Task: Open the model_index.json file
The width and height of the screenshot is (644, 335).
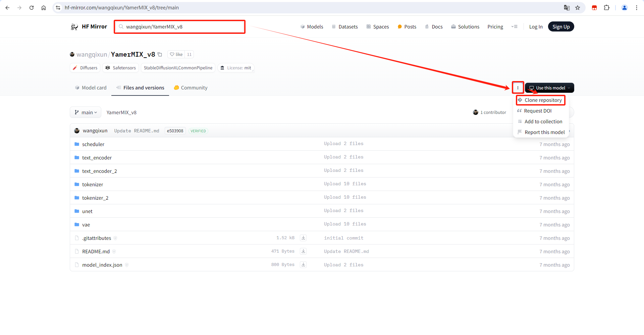Action: pos(102,265)
